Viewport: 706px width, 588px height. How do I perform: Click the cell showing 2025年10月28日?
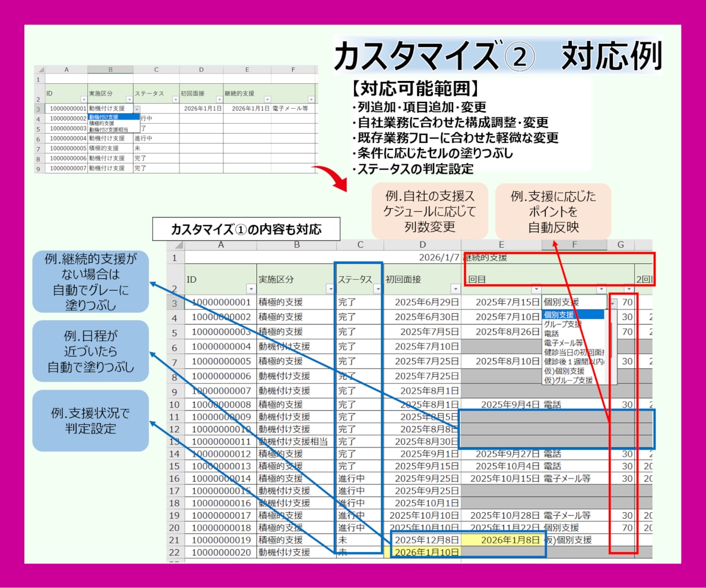(501, 515)
